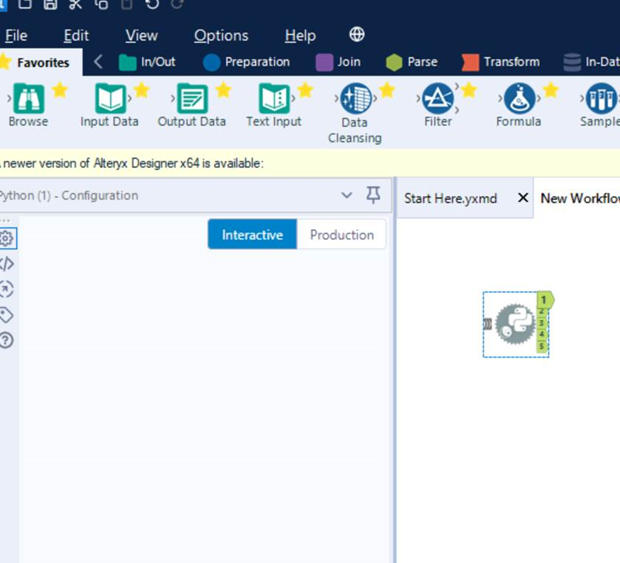This screenshot has width=620, height=563.
Task: Select the Sample tool
Action: pyautogui.click(x=601, y=98)
